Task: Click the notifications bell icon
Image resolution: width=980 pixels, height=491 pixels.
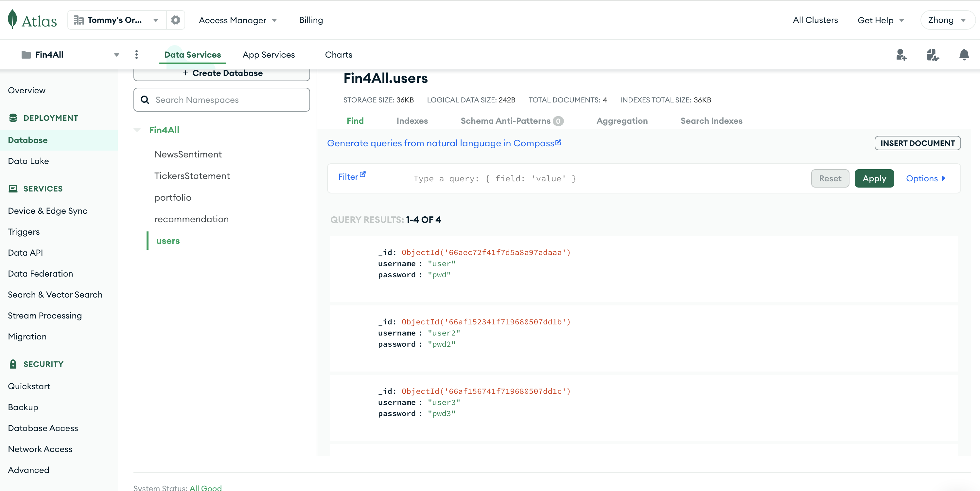Action: click(964, 55)
